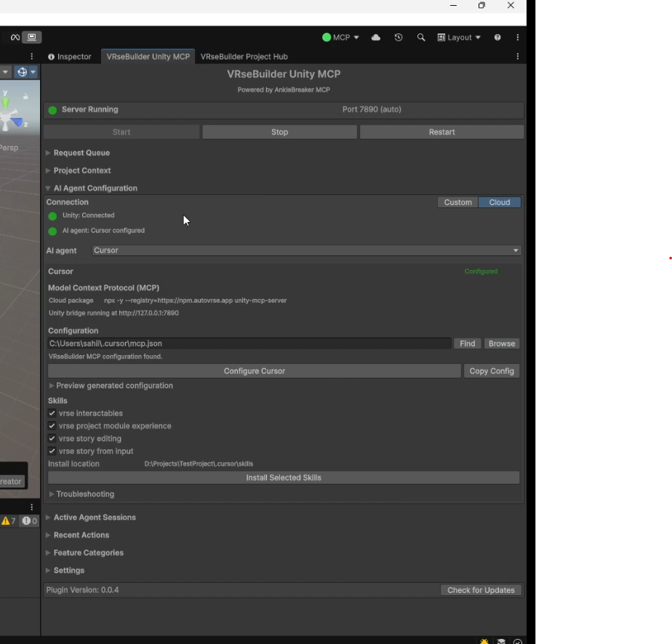
Task: Uncheck the vrse story editing skill
Action: tap(52, 439)
